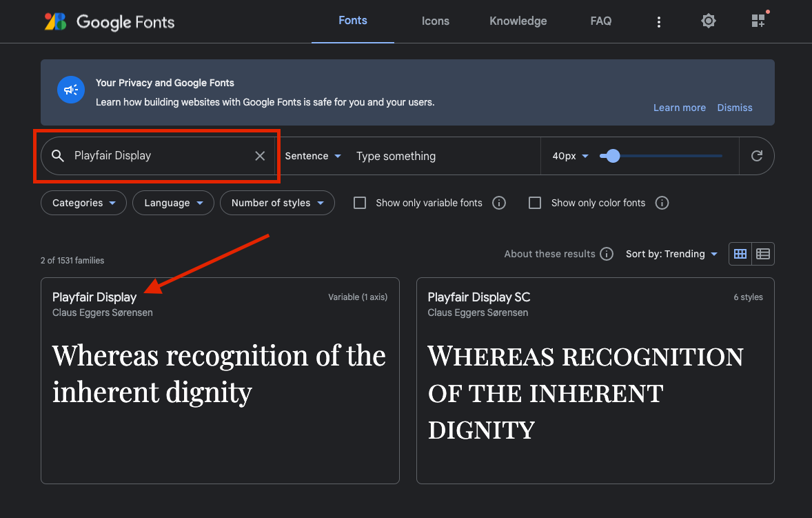This screenshot has width=812, height=518.
Task: Open the Sort by: Trending dropdown
Action: coord(671,254)
